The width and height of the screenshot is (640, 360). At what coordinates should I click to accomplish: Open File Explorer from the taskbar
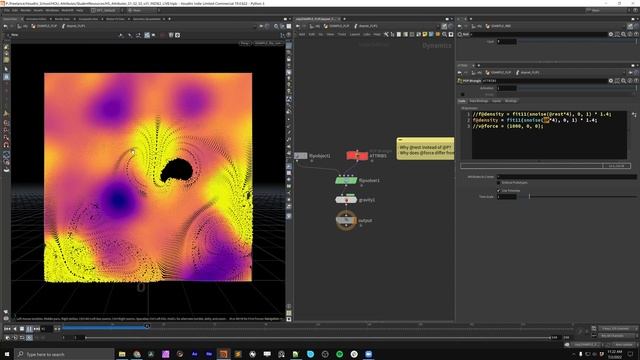pyautogui.click(x=122, y=354)
